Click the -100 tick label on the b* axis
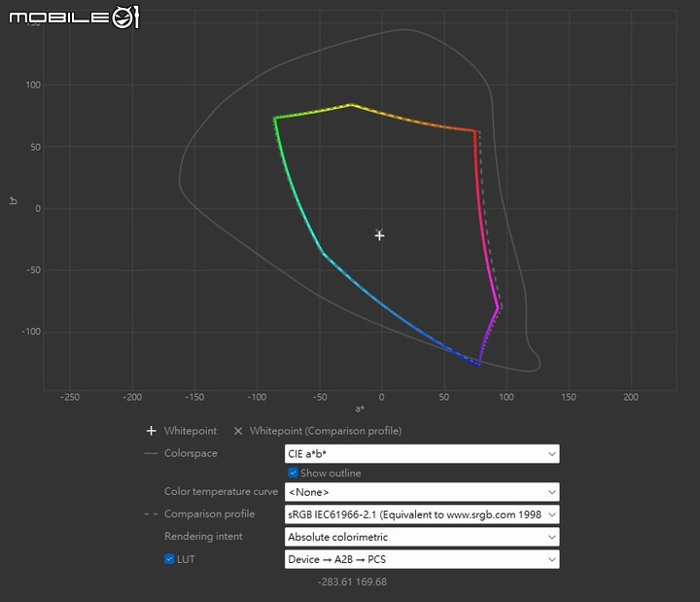 coord(31,332)
